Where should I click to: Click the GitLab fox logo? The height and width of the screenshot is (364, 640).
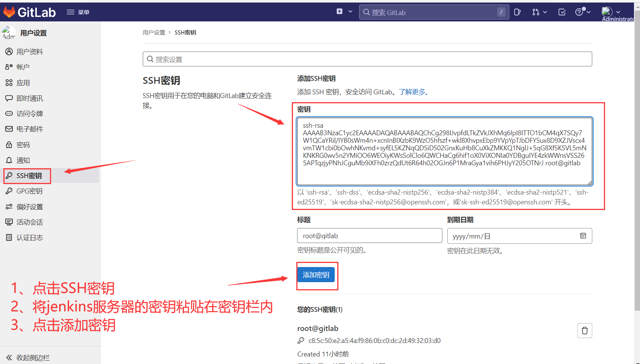coord(9,12)
